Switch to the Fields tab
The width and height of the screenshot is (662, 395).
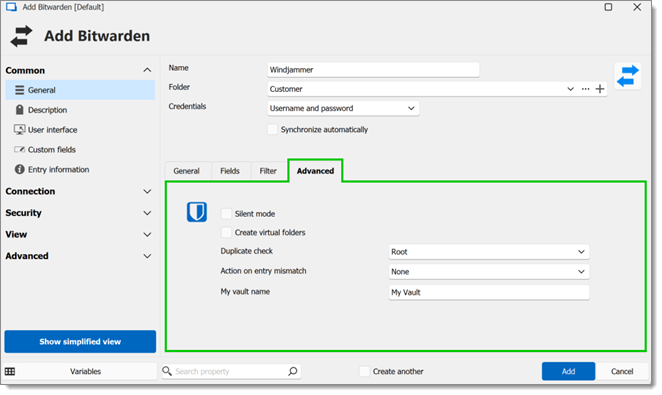(230, 171)
